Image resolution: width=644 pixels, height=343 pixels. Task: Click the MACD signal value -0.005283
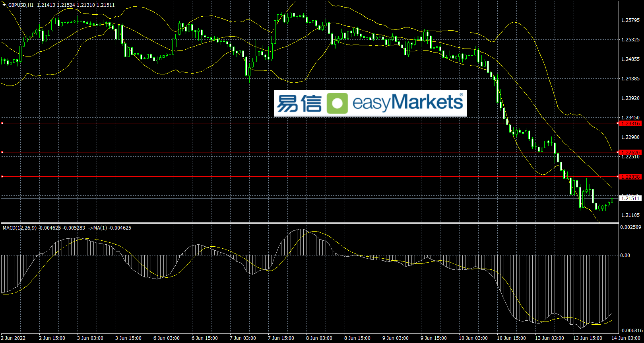74,228
